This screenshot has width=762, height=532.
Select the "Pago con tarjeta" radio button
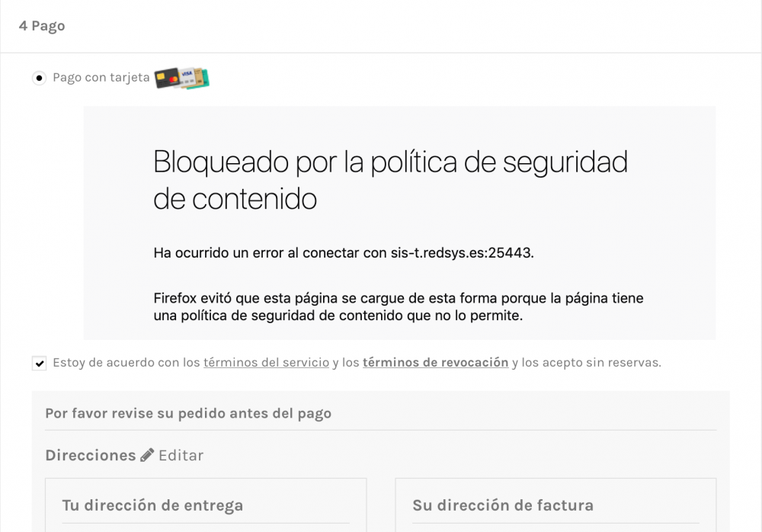click(x=39, y=78)
